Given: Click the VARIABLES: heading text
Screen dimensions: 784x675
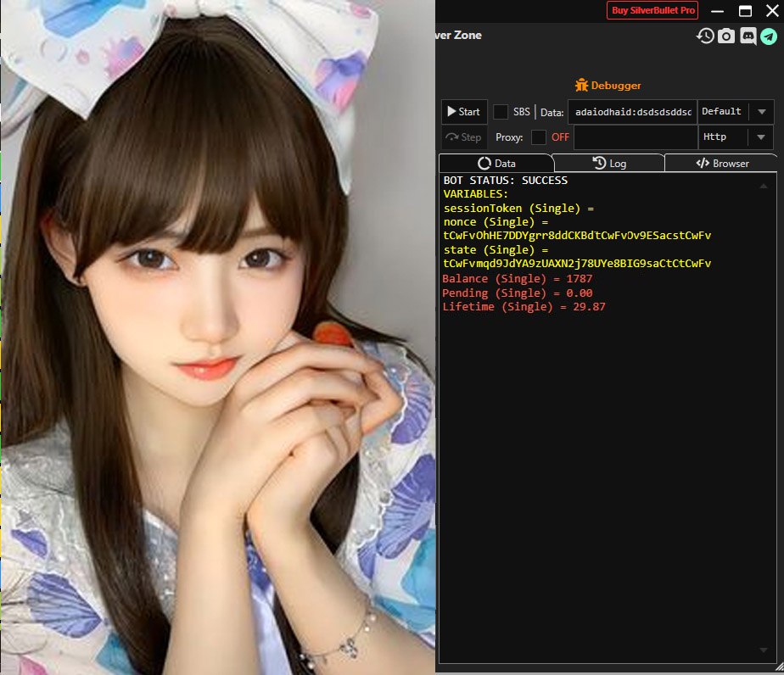Looking at the screenshot, I should click(475, 194).
